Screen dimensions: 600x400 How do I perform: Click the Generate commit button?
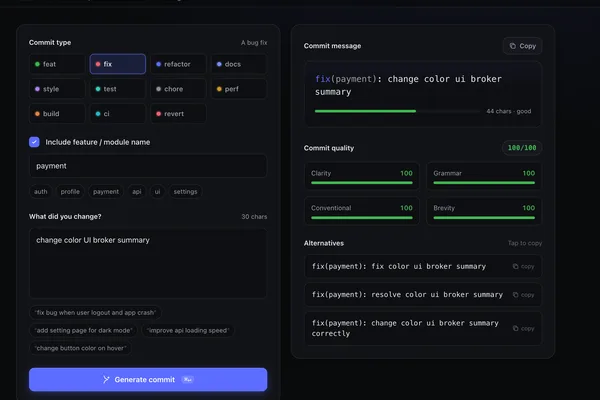point(148,379)
